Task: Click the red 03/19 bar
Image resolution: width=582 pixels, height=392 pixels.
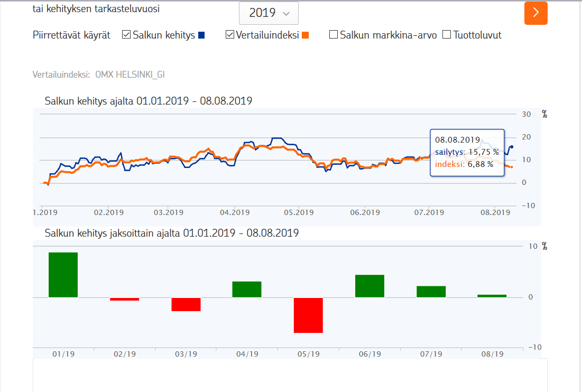Action: (x=186, y=304)
